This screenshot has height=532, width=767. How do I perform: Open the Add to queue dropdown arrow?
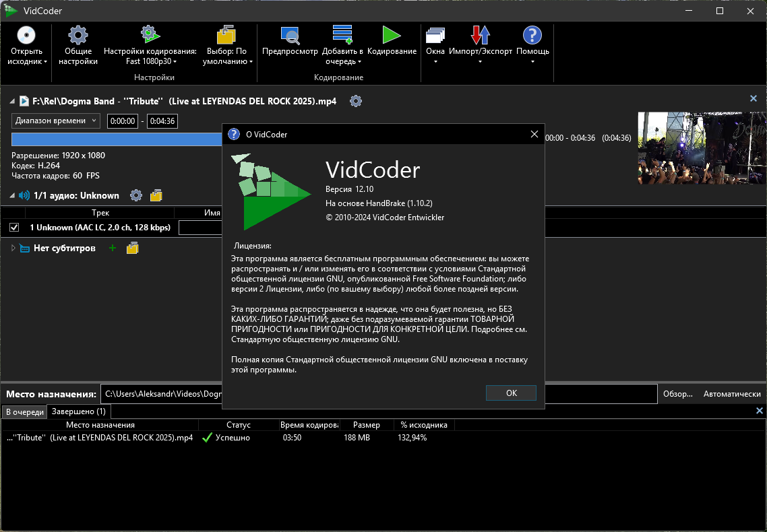point(359,62)
